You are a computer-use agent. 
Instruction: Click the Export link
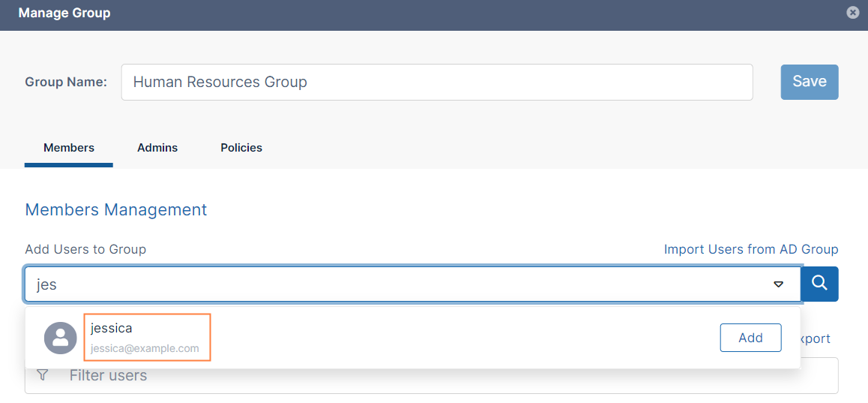pyautogui.click(x=816, y=338)
